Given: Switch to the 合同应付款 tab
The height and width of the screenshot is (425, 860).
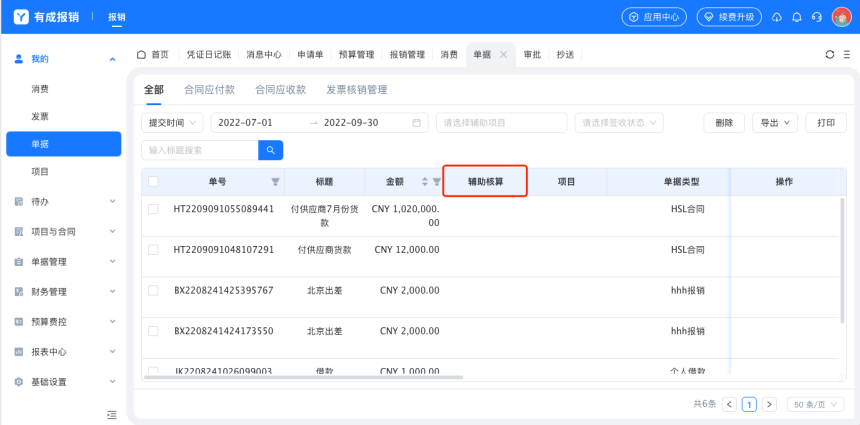Looking at the screenshot, I should (x=209, y=90).
